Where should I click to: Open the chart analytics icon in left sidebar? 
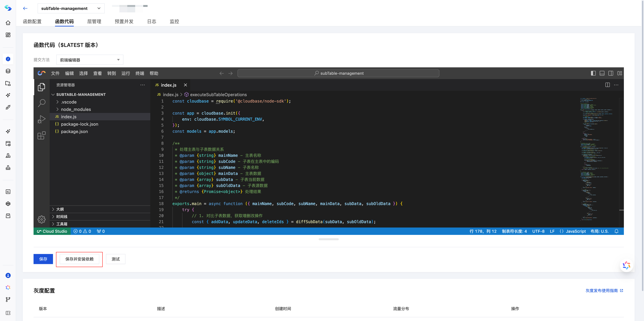tap(8, 192)
